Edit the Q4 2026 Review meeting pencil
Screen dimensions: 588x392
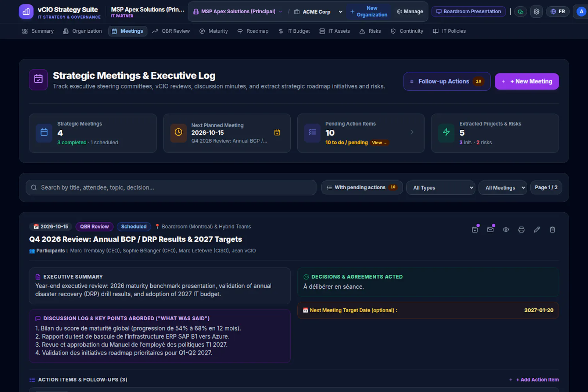[537, 230]
